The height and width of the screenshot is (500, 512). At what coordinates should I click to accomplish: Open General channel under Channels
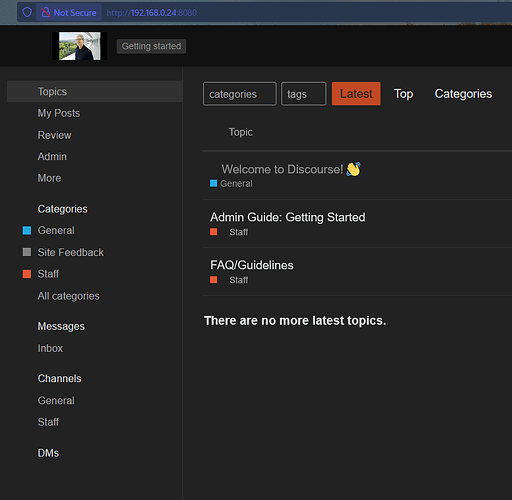pyautogui.click(x=56, y=400)
